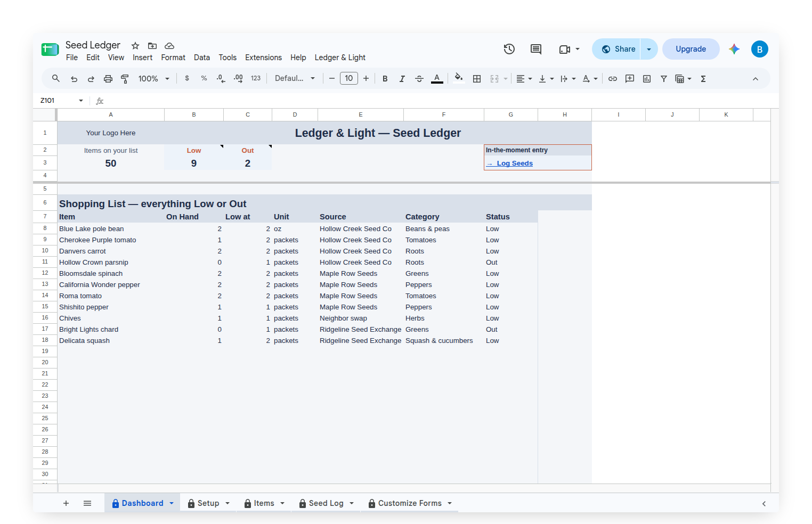Image resolution: width=812 pixels, height=524 pixels.
Task: Open the Extensions menu
Action: (x=263, y=58)
